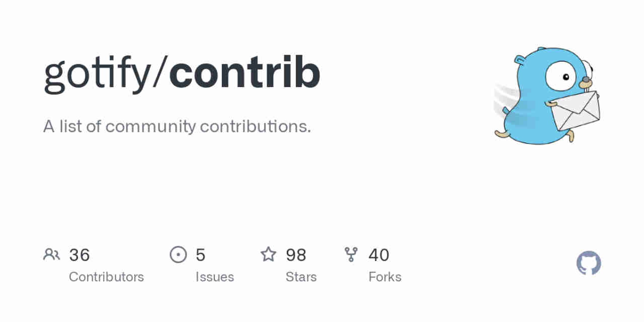Click the Contributors people icon
644x322 pixels.
click(51, 255)
